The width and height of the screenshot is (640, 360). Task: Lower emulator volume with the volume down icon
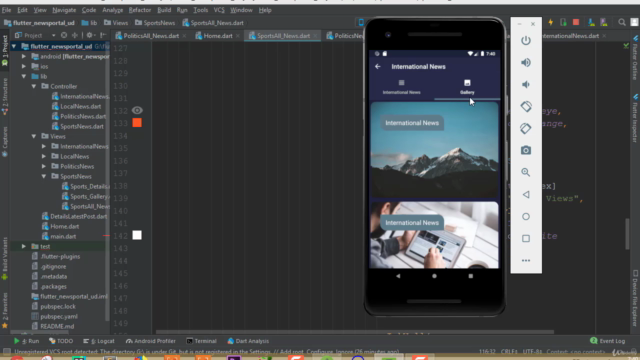526,84
